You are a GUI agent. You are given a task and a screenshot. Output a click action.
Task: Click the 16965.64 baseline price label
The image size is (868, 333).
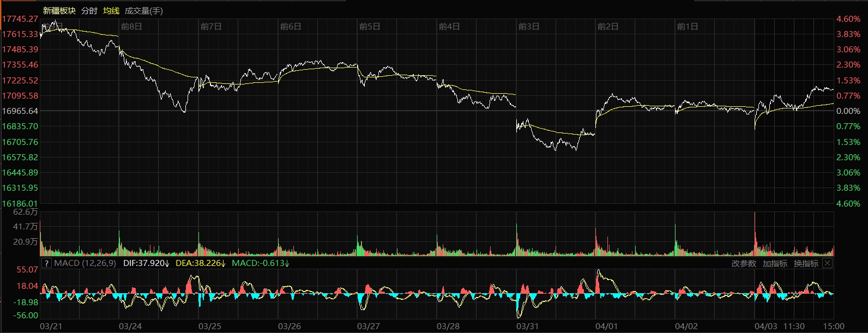(x=20, y=111)
